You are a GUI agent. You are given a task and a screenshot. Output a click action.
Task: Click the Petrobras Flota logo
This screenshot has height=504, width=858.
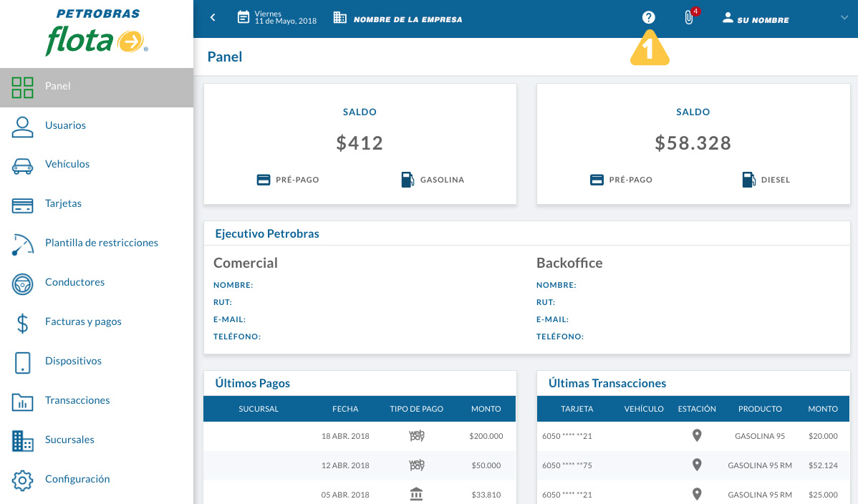click(x=97, y=32)
